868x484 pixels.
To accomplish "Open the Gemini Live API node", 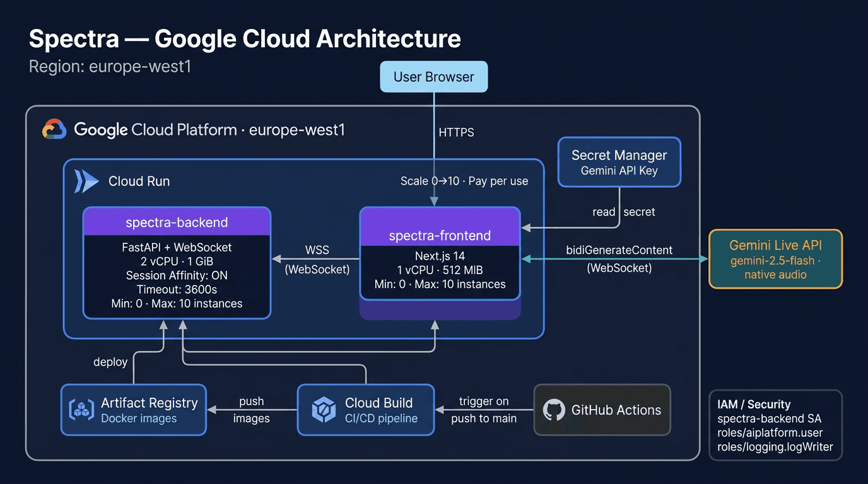I will pos(775,259).
